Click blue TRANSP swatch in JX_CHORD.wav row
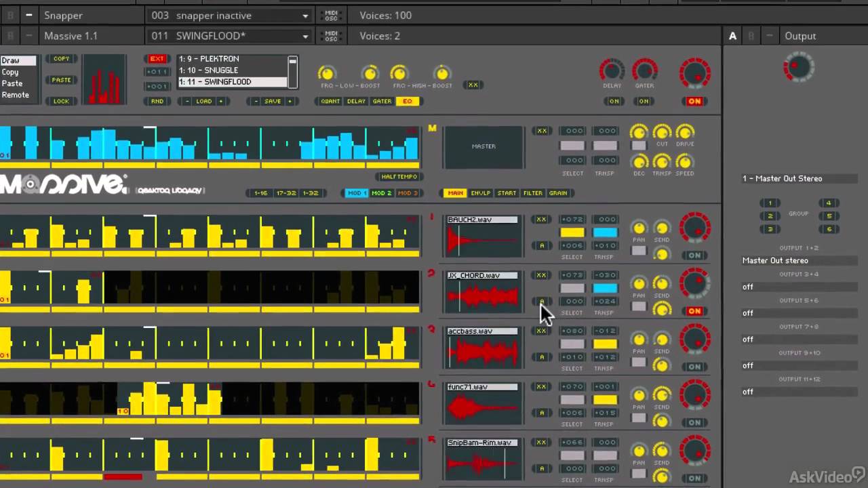 pos(605,288)
